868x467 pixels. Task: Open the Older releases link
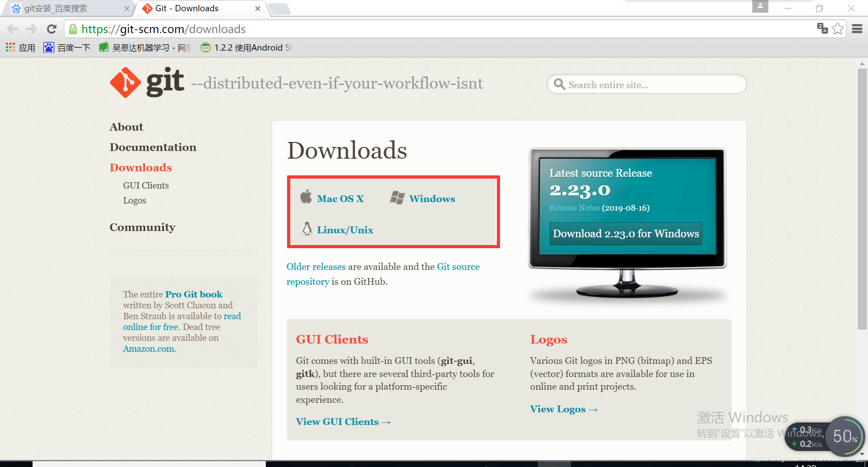point(316,267)
